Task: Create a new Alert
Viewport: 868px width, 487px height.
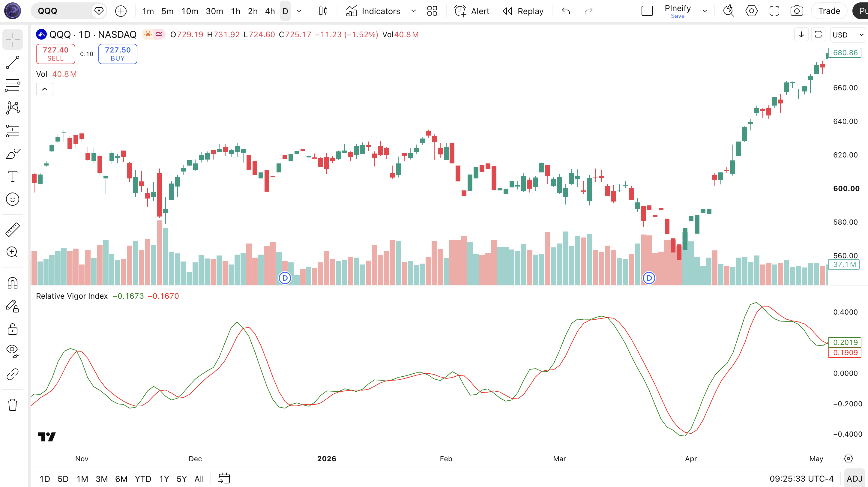Action: pos(472,11)
